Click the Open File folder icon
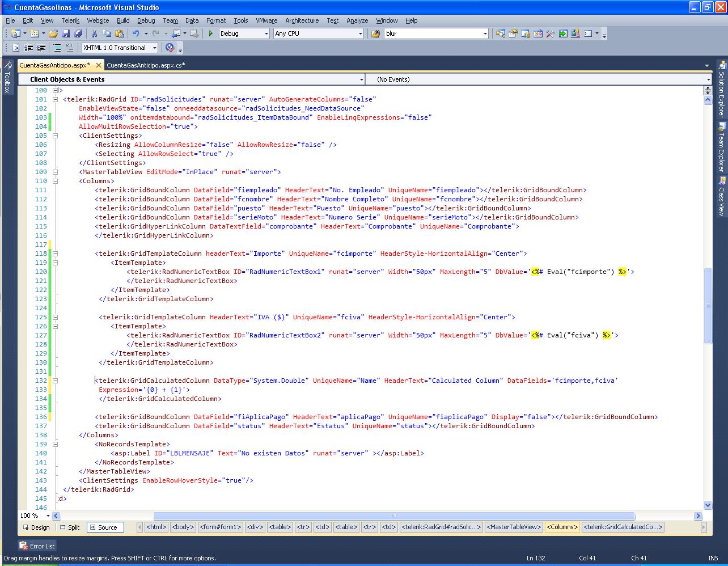This screenshot has width=728, height=566. (53, 33)
